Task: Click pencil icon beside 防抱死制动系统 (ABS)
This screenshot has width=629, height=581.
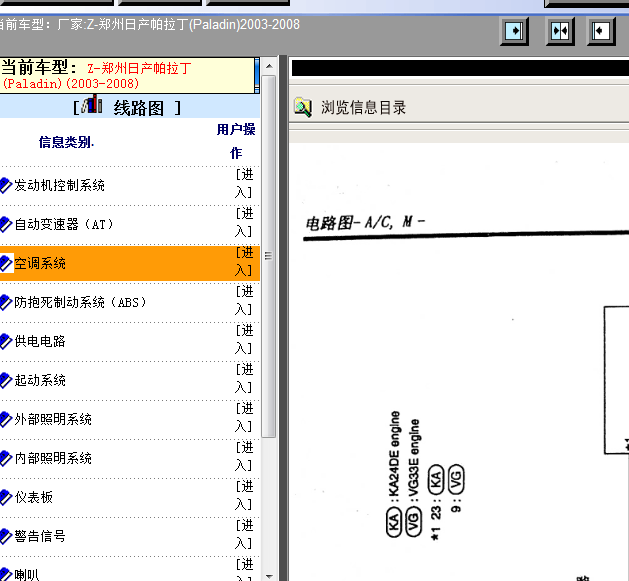Action: [x=6, y=302]
